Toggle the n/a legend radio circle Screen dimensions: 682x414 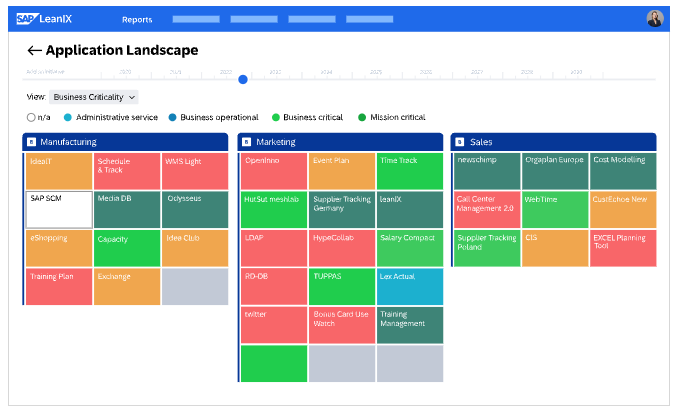point(31,117)
